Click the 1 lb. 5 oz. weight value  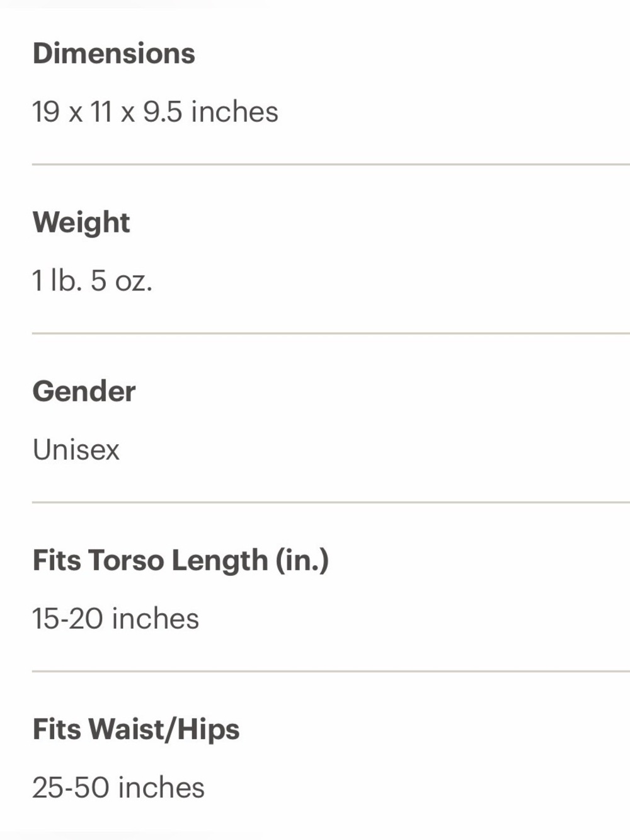click(92, 280)
